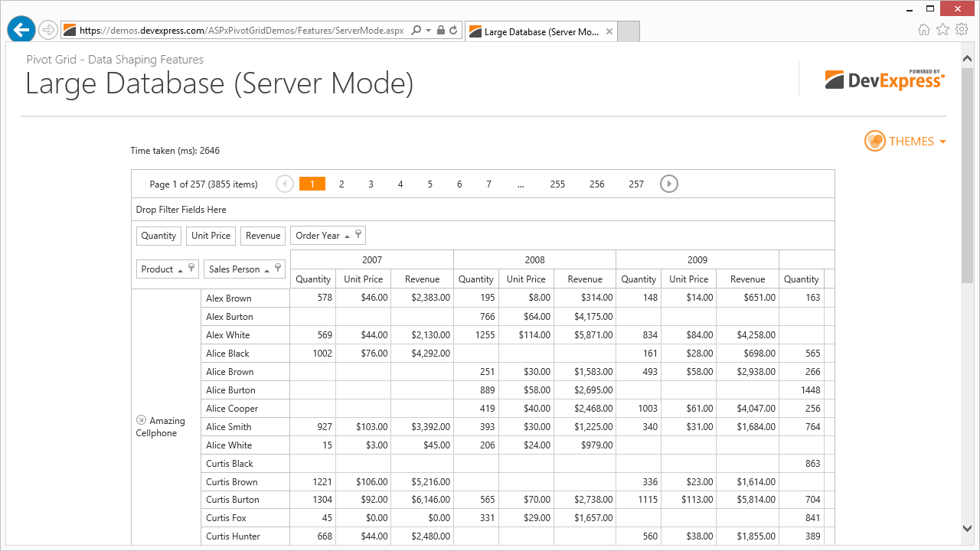This screenshot has height=551, width=980.
Task: Click the $6,146.00 revenue cell
Action: point(422,500)
